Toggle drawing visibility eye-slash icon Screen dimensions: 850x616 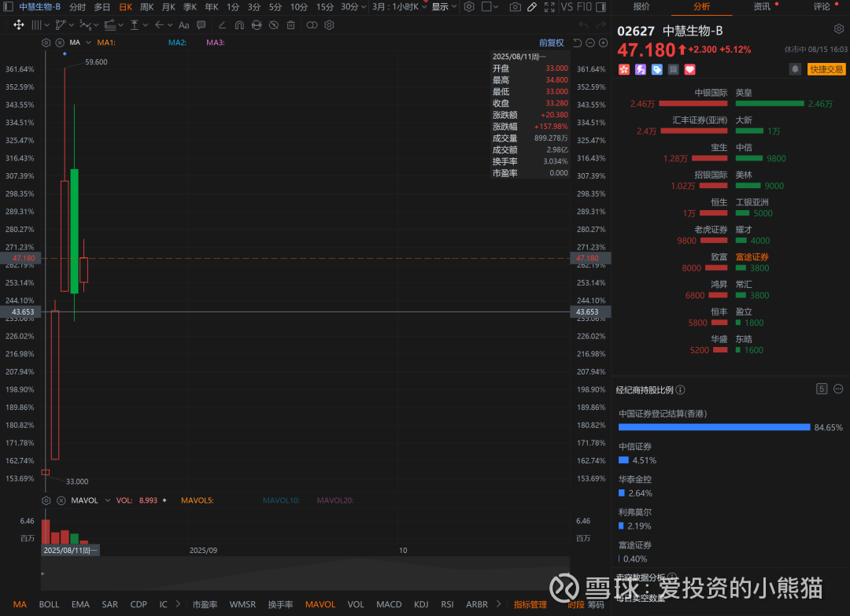point(274,25)
